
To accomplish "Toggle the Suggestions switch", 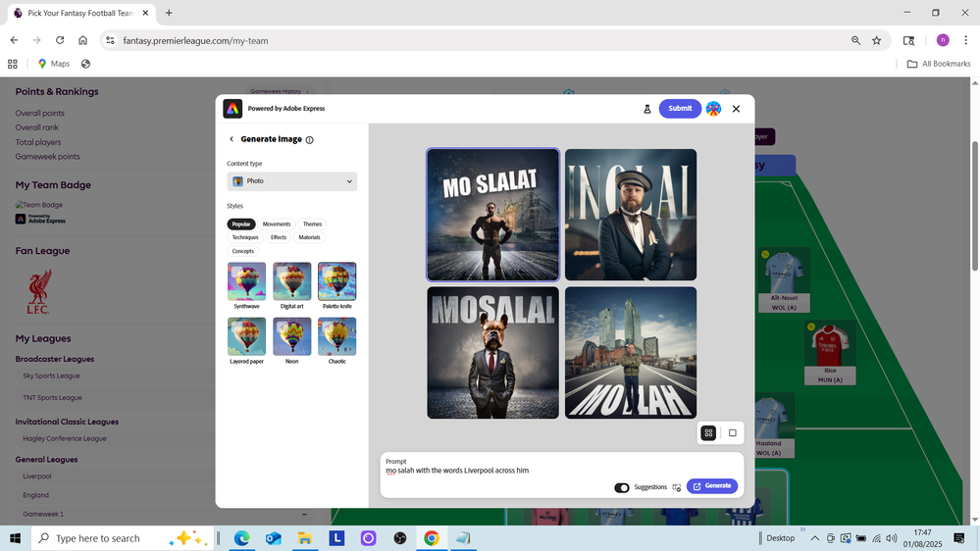I will point(621,487).
